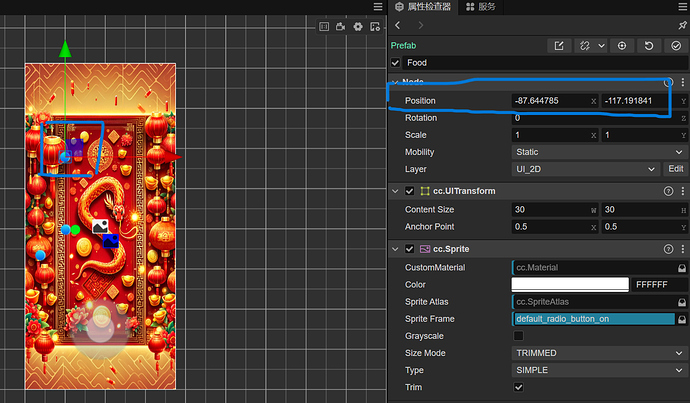Edit the Content Size height field
Viewport: 690px width, 403px height.
(x=644, y=210)
